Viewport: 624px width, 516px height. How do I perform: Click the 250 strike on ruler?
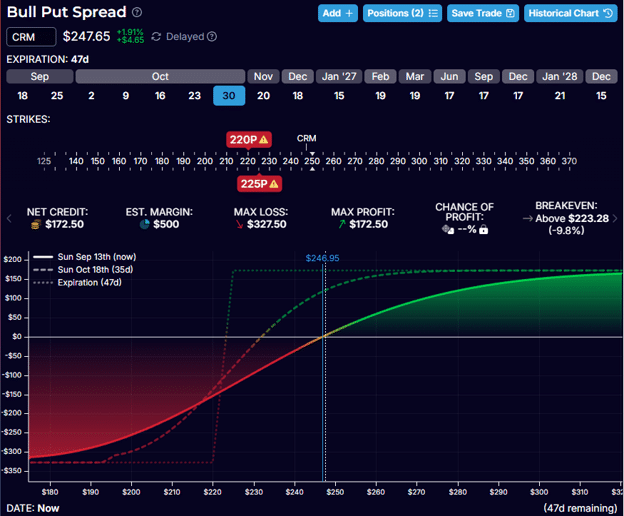[312, 161]
